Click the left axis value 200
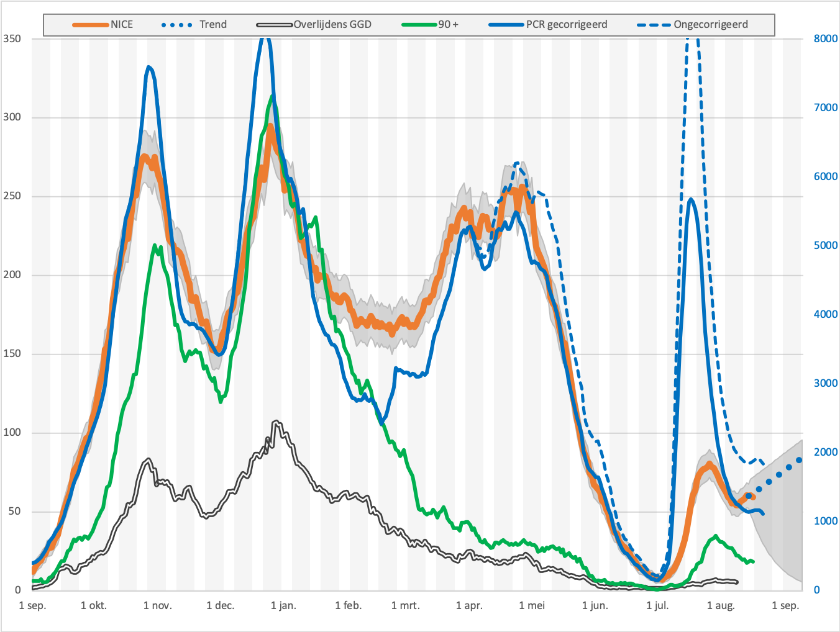The image size is (840, 632). 12,275
